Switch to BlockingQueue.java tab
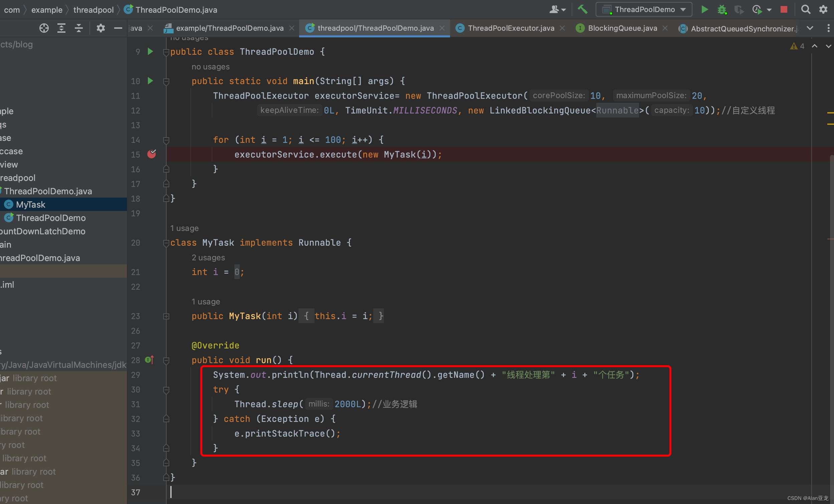This screenshot has width=834, height=504. tap(622, 28)
